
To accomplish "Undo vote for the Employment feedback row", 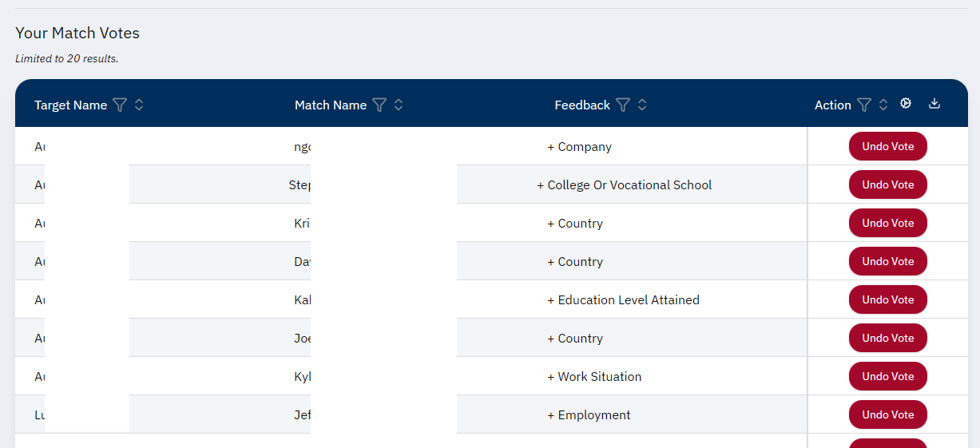I will pos(887,414).
